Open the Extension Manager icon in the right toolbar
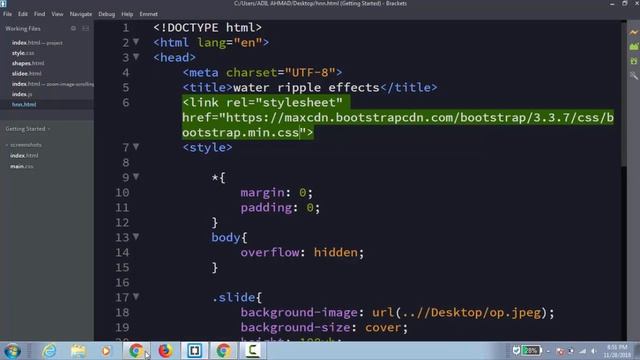This screenshot has height=360, width=640. click(x=633, y=47)
